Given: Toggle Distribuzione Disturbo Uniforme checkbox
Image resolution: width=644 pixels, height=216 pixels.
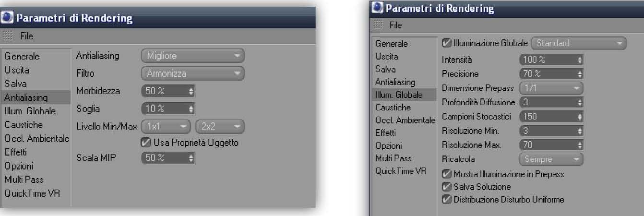Looking at the screenshot, I should click(x=446, y=199).
